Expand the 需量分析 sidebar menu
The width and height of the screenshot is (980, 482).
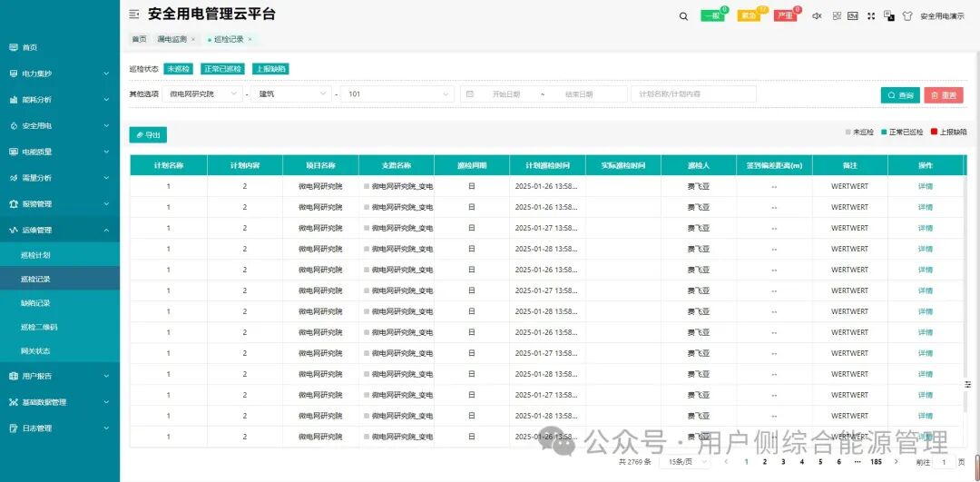click(59, 178)
